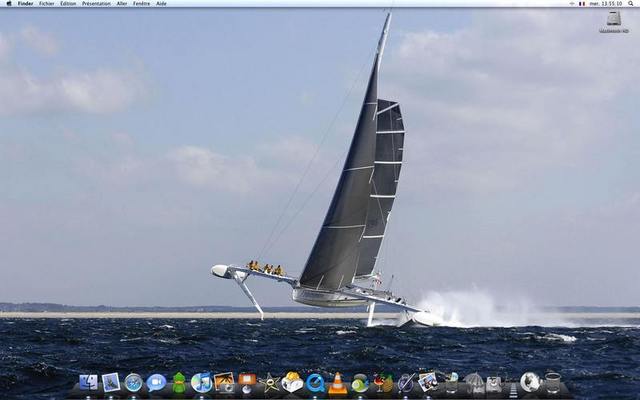
Task: Launch Toast toaster icon in Dock
Action: click(292, 382)
